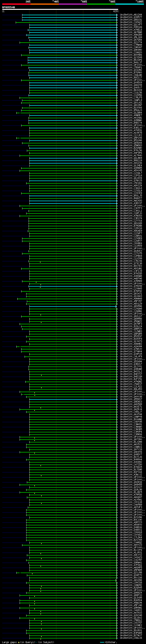
Task: Click the red 20% identity legend segment
Action: tap(16, 4)
